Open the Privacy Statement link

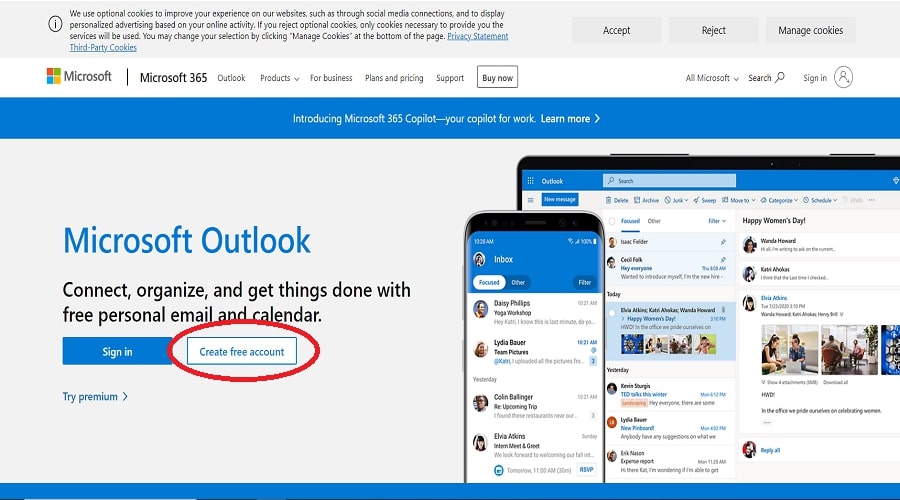coord(478,36)
